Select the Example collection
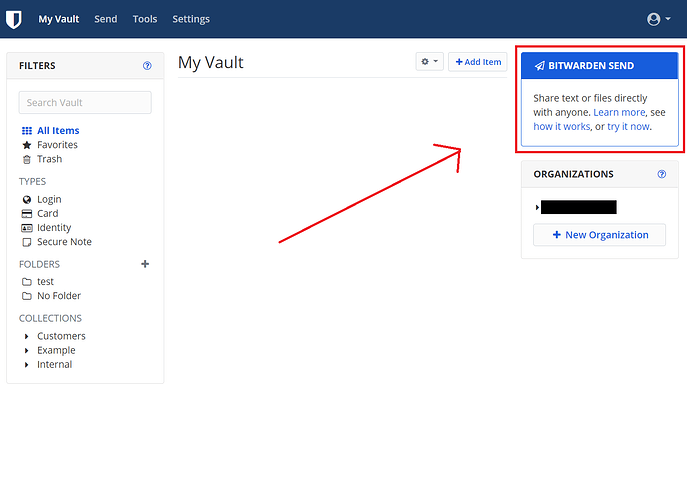 tap(56, 351)
